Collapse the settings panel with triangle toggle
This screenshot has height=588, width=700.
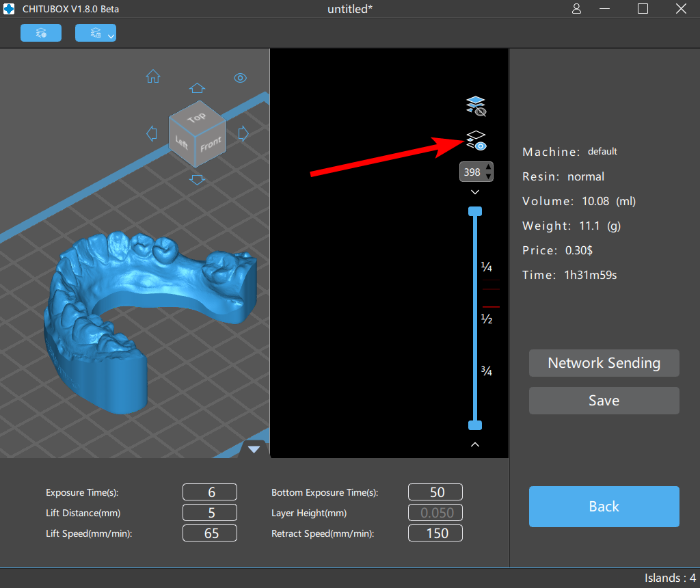(x=254, y=449)
